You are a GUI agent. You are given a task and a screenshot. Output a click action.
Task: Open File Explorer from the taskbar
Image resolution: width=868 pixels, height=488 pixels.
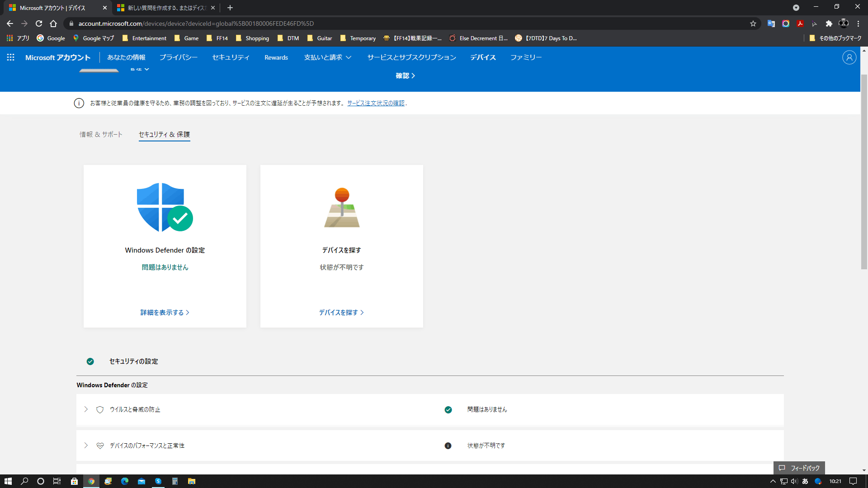pyautogui.click(x=192, y=481)
